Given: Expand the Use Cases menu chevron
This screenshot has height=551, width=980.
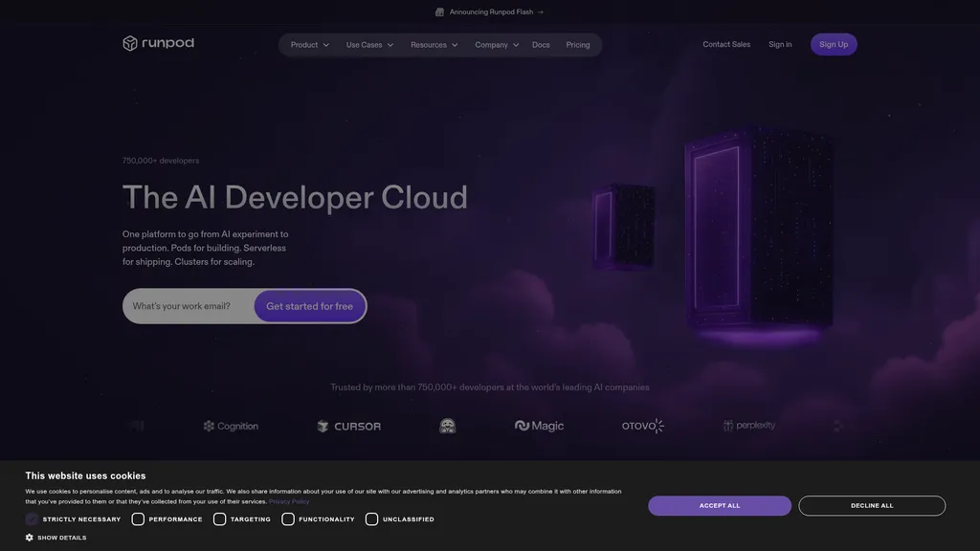Looking at the screenshot, I should (390, 45).
